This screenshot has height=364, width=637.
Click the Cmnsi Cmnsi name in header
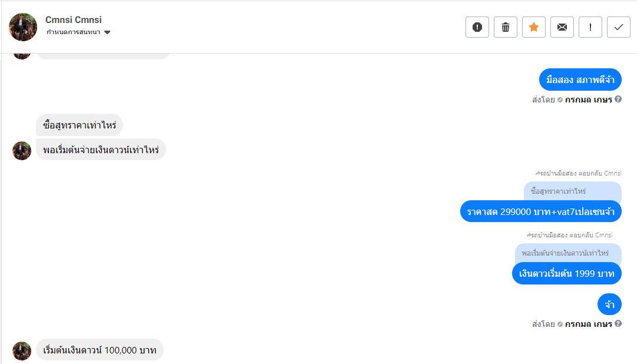tap(74, 19)
